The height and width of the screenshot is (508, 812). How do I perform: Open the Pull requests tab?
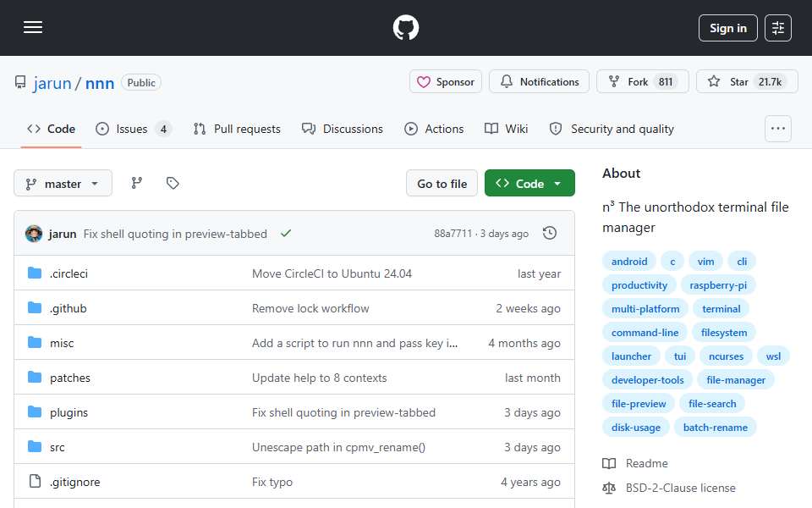[x=237, y=129]
